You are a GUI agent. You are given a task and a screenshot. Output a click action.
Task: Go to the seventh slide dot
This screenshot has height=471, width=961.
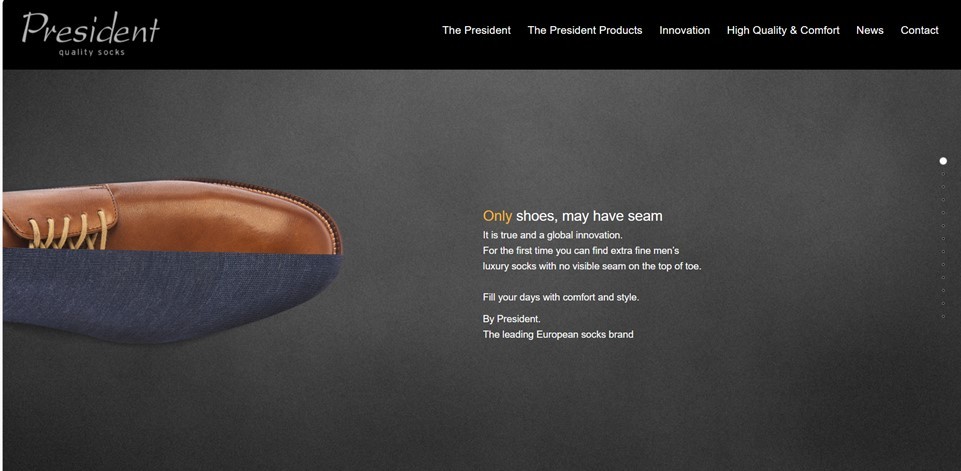pos(943,239)
